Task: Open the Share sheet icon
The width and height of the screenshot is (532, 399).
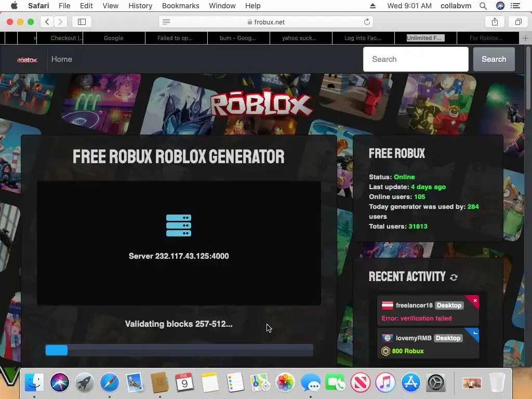Action: (495, 22)
